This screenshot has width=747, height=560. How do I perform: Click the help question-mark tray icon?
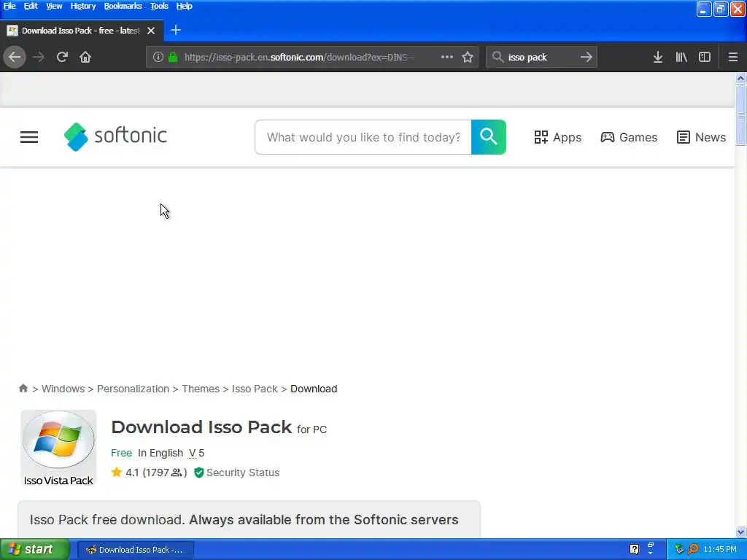click(x=634, y=550)
